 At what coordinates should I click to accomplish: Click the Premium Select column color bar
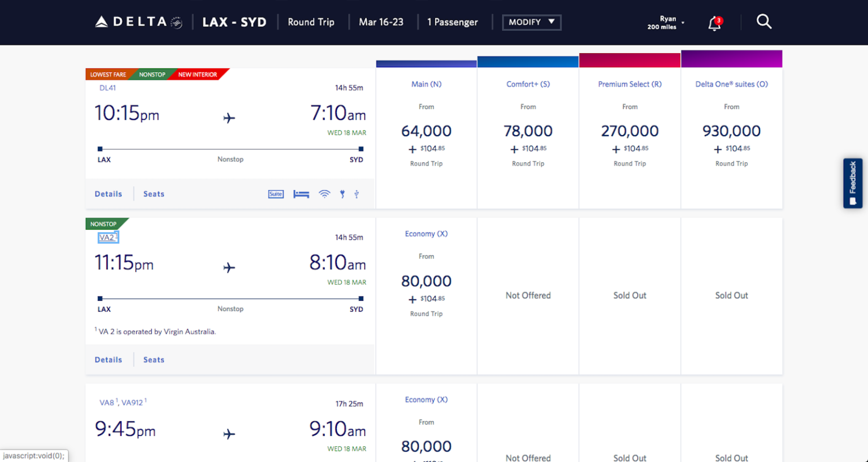[630, 59]
